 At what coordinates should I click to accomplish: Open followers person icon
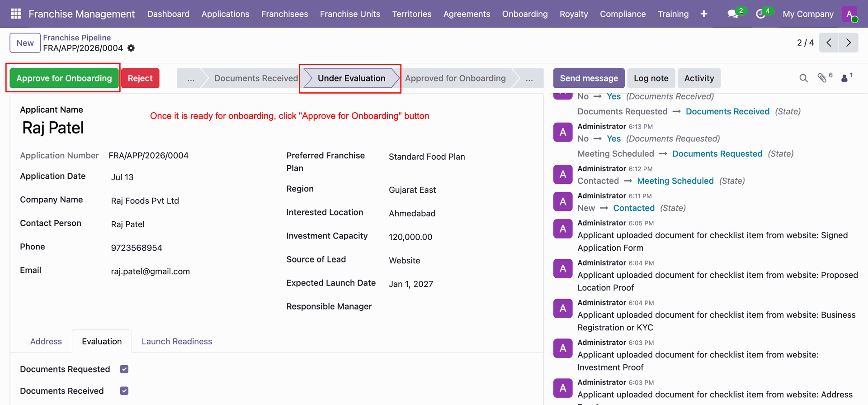pos(844,78)
